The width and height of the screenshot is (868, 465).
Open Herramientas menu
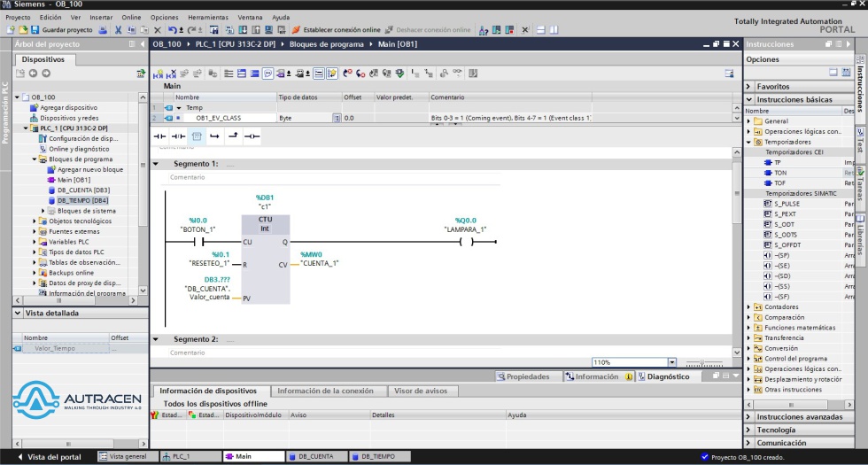click(207, 17)
